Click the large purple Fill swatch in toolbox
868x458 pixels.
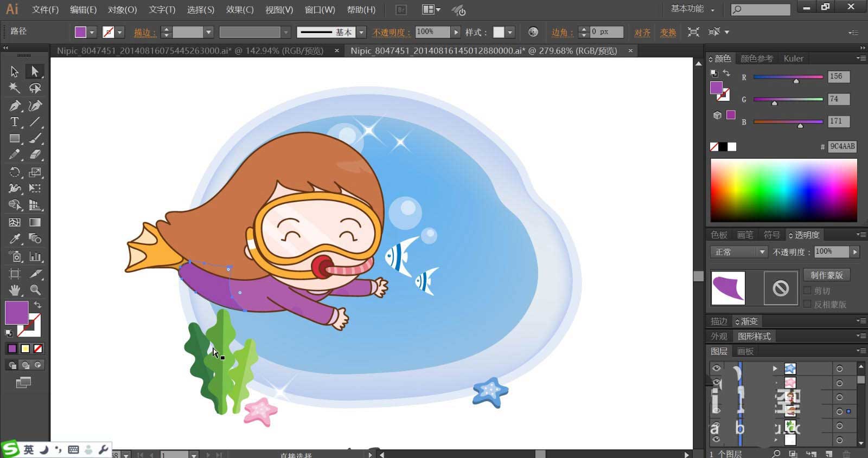(16, 313)
